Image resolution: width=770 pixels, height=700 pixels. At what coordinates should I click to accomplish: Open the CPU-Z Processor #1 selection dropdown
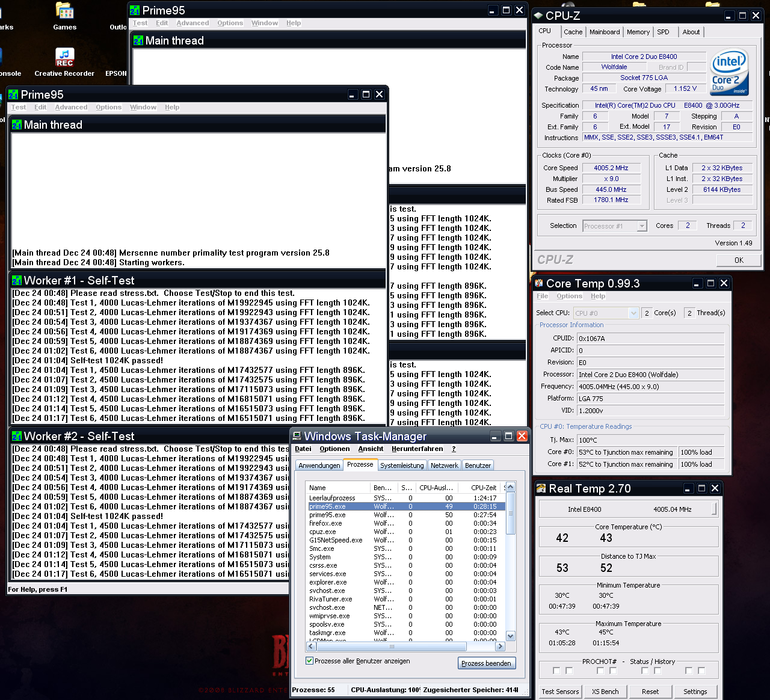click(x=642, y=226)
